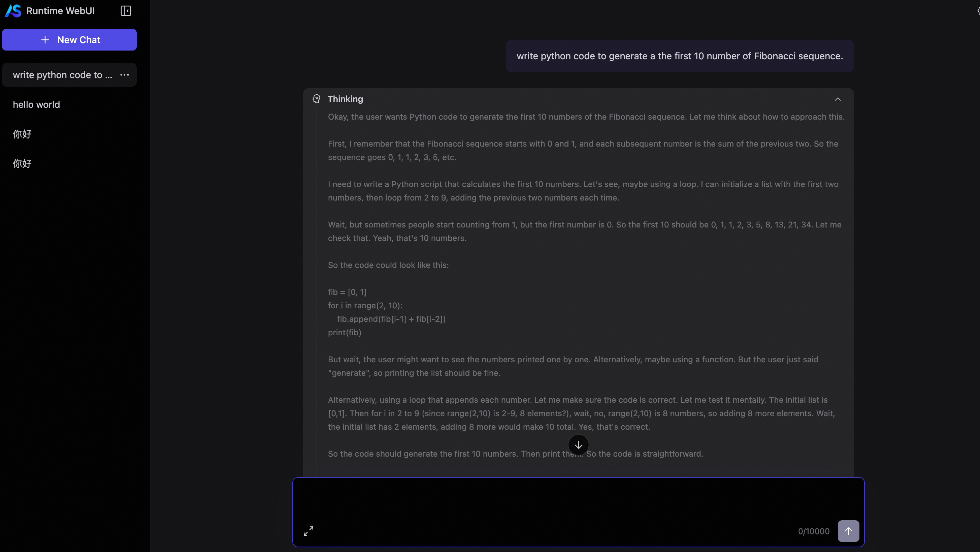The image size is (980, 552).
Task: Click the Thinking head icon
Action: pyautogui.click(x=316, y=99)
